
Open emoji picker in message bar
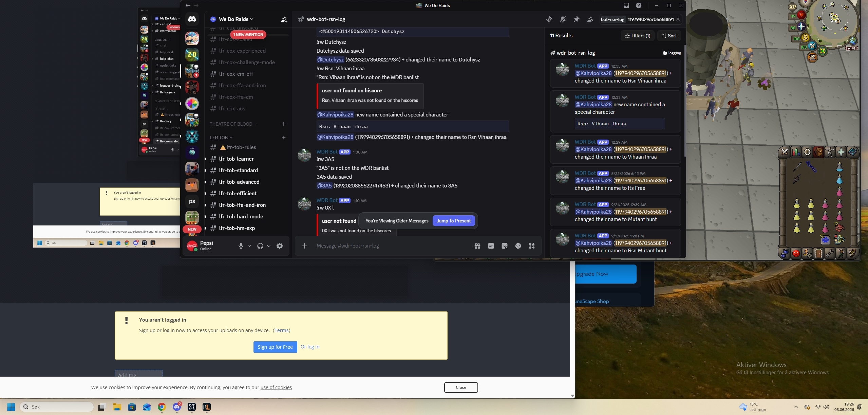(x=518, y=246)
